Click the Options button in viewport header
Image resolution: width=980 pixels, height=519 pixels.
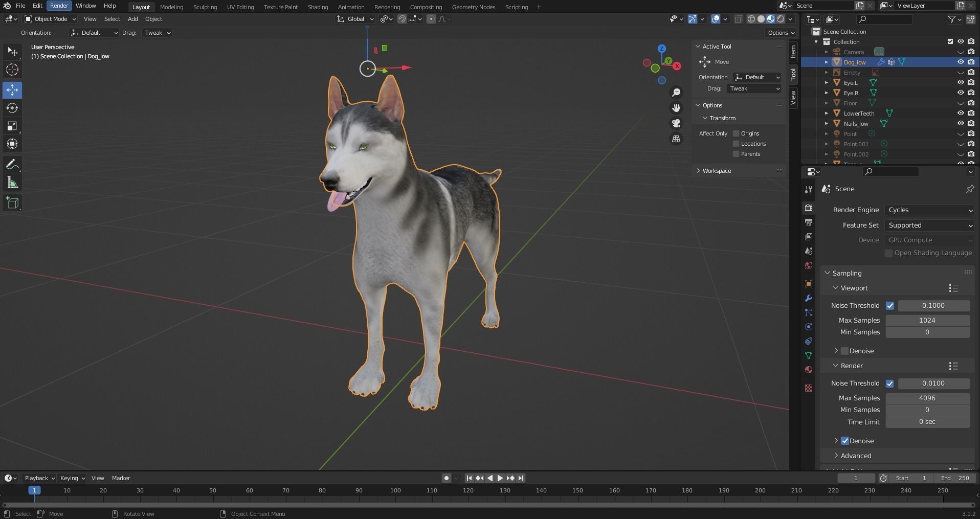[x=781, y=33]
